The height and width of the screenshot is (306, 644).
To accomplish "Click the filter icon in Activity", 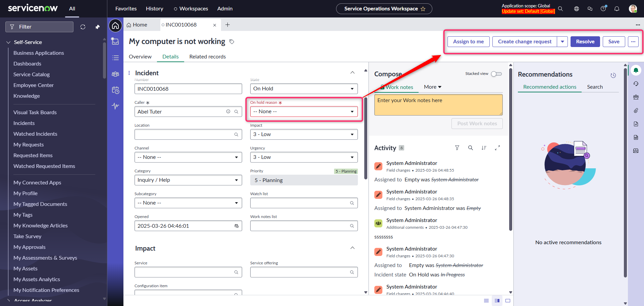I will point(457,148).
